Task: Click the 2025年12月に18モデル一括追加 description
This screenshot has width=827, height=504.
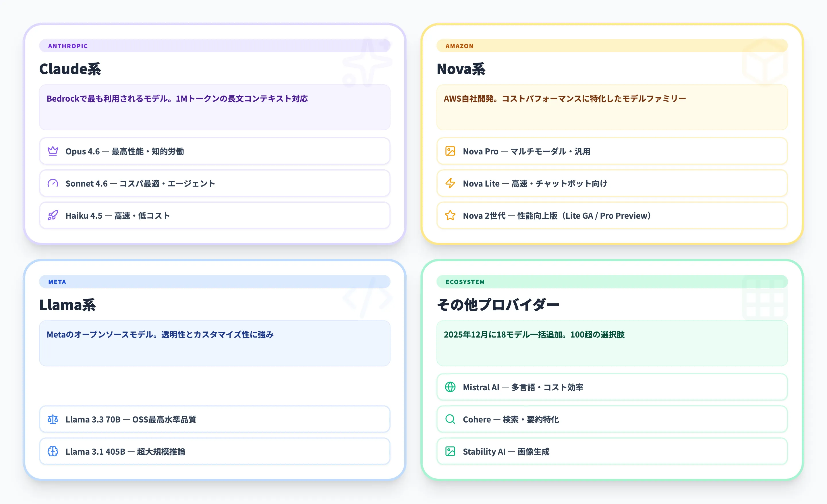Action: tap(534, 335)
